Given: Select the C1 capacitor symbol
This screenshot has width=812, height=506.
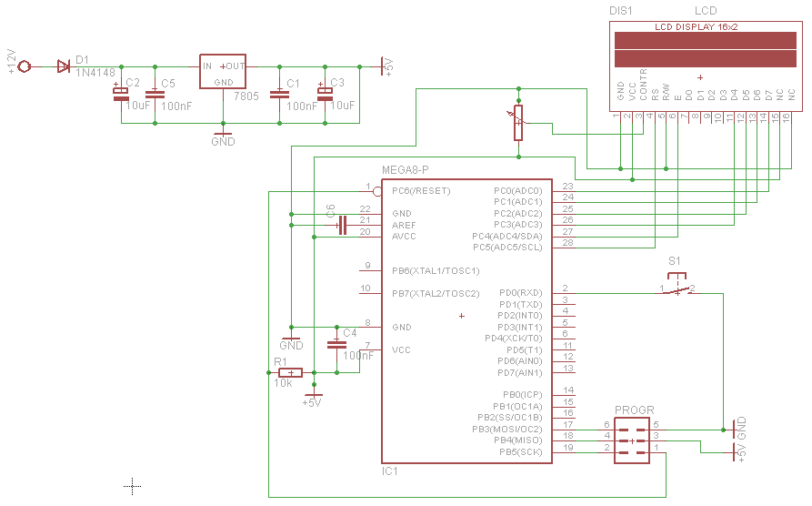Looking at the screenshot, I should [x=280, y=95].
